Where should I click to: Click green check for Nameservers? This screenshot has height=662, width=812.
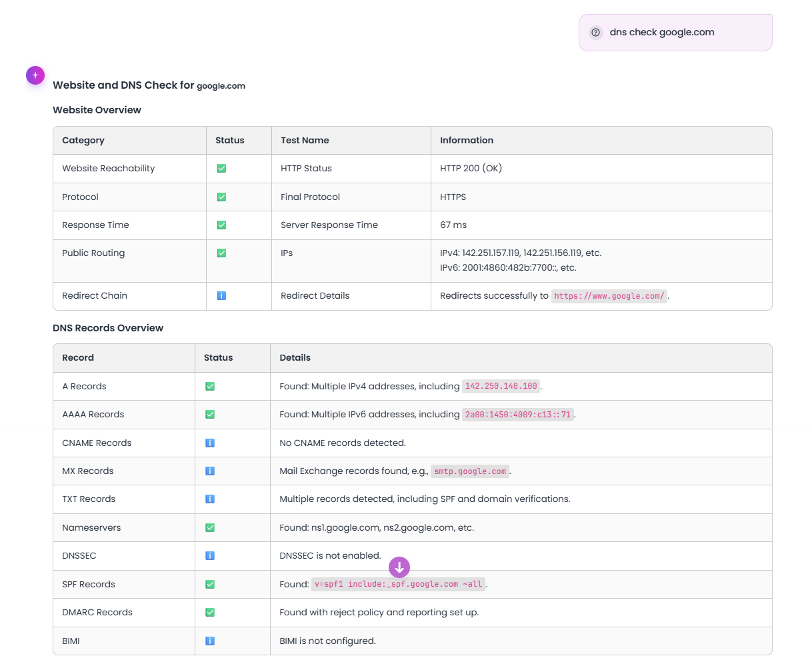[210, 528]
